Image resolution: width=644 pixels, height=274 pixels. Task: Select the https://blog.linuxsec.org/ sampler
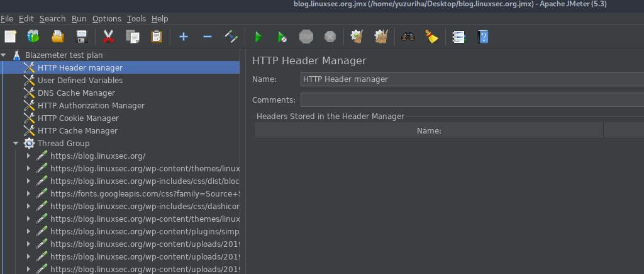click(x=97, y=156)
